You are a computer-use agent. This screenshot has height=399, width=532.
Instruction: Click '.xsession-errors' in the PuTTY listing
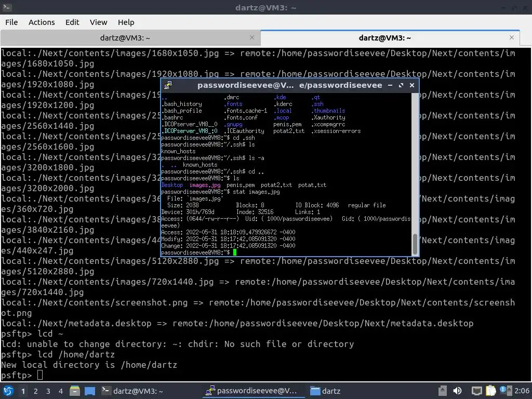point(336,131)
